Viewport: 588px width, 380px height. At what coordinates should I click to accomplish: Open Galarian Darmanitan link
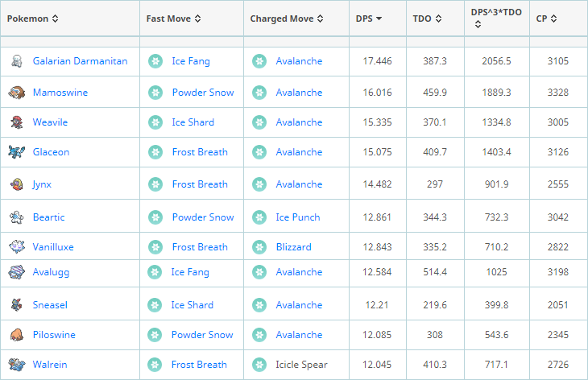pos(80,60)
